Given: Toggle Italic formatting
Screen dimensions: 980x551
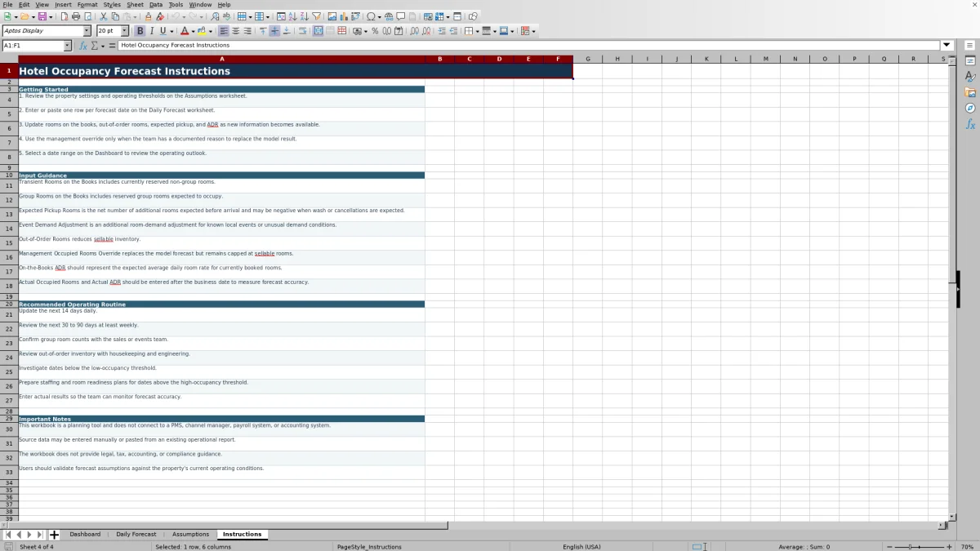Looking at the screenshot, I should click(x=152, y=31).
